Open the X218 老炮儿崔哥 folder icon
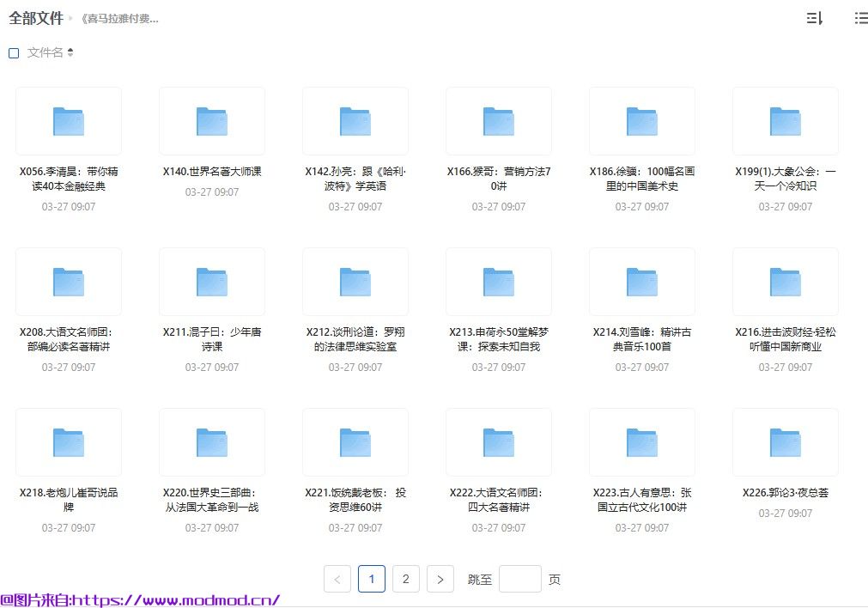 coord(69,442)
